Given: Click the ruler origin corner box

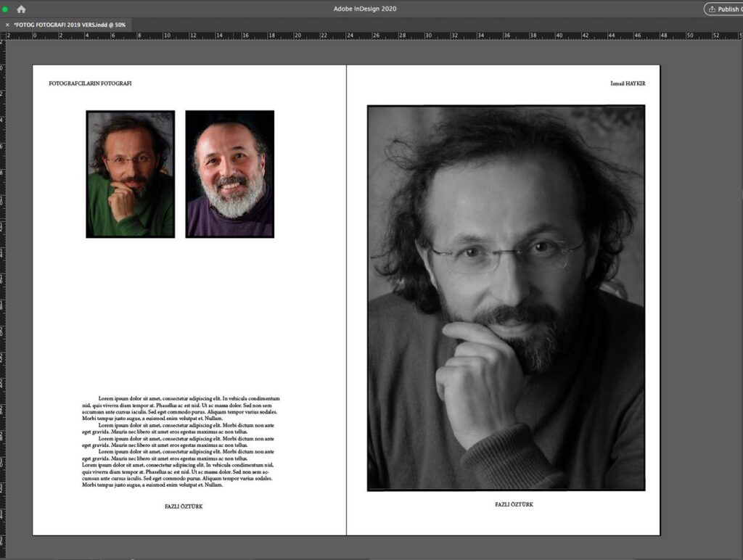Looking at the screenshot, I should 3,36.
